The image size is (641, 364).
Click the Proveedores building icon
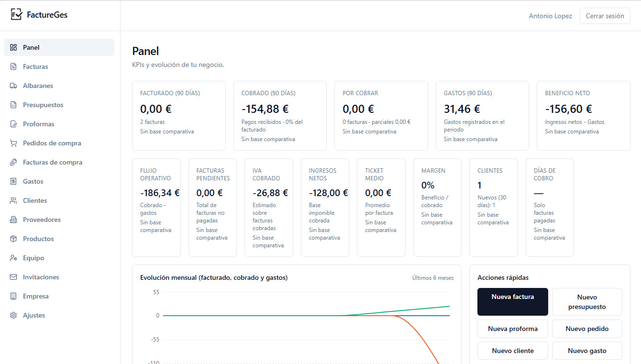point(13,220)
